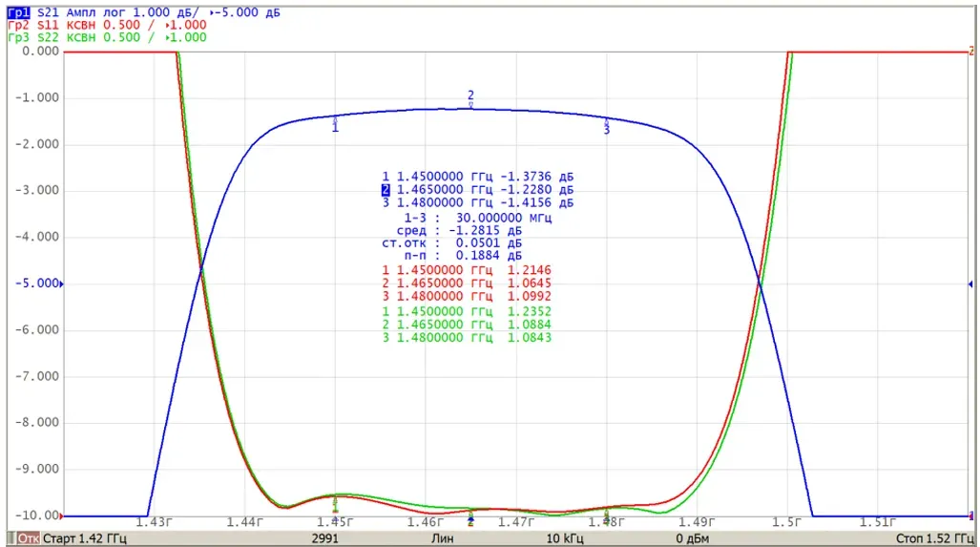The image size is (980, 547).
Task: Select the Гр1 S21 trace label
Action: [x=19, y=12]
